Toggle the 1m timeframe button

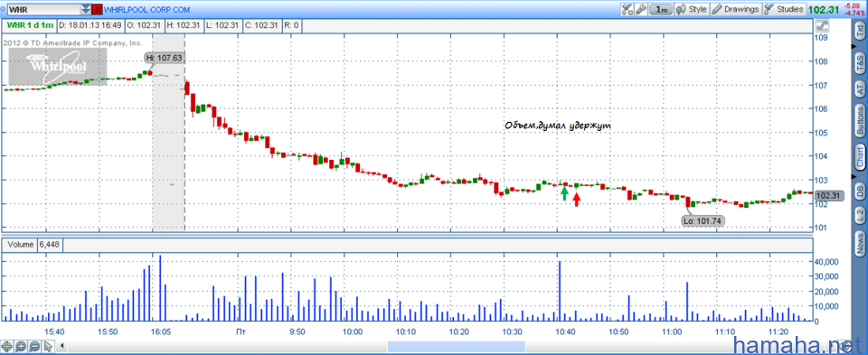[661, 9]
